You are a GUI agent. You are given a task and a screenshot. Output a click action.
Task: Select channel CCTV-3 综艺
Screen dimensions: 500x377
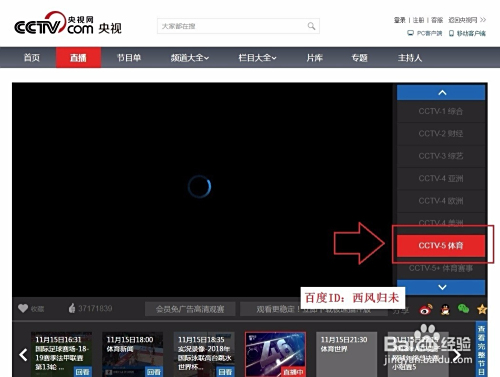coord(441,156)
